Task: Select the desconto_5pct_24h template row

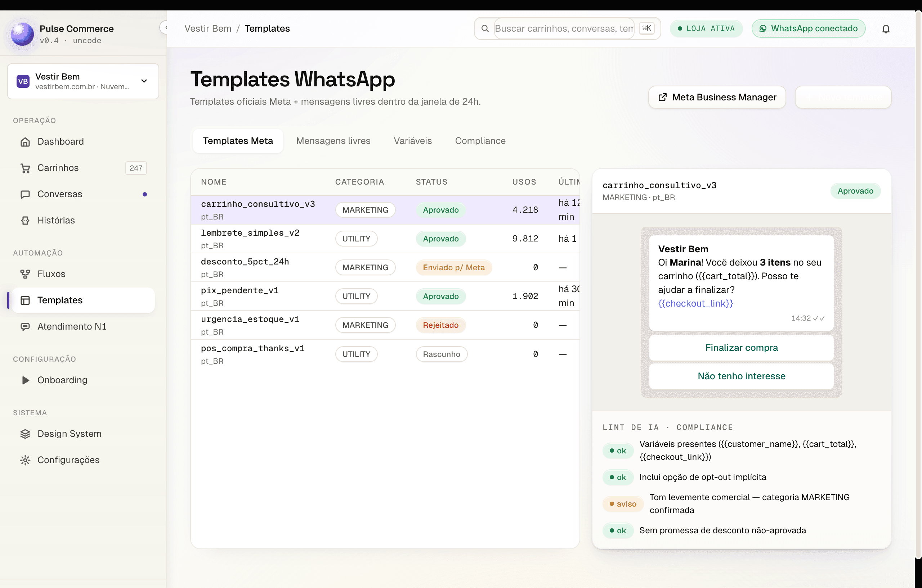Action: point(385,267)
